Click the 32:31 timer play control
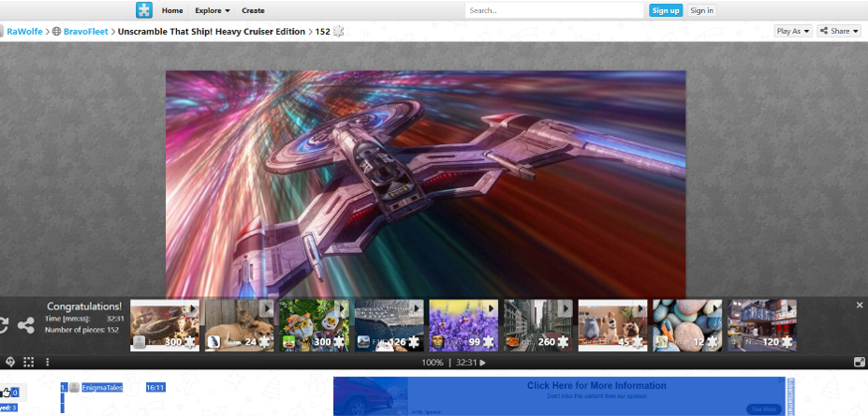The height and width of the screenshot is (416, 868). [470, 363]
